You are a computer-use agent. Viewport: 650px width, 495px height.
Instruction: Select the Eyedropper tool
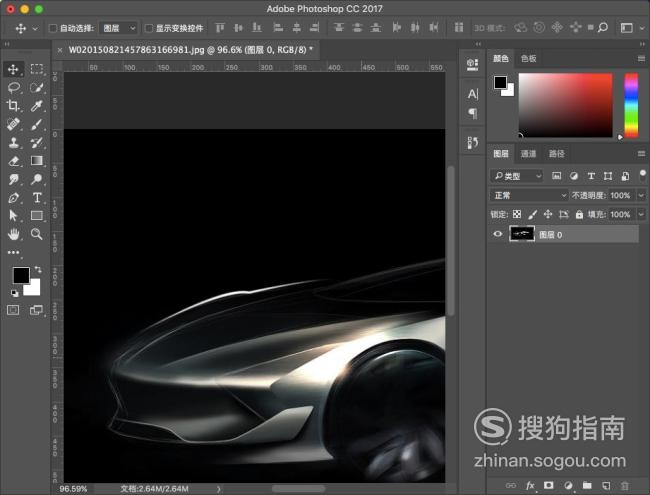pos(36,106)
